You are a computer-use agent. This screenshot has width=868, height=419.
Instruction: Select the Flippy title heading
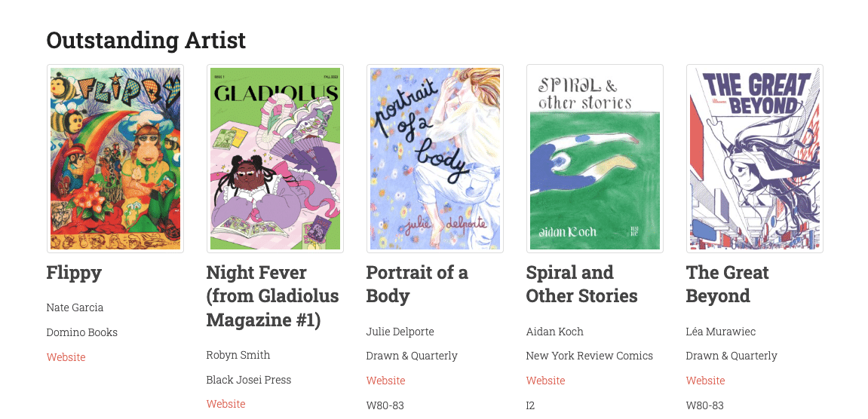tap(74, 273)
